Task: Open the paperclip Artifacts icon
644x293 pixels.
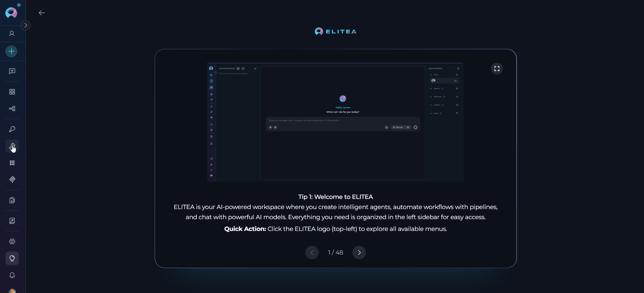Action: click(x=12, y=180)
